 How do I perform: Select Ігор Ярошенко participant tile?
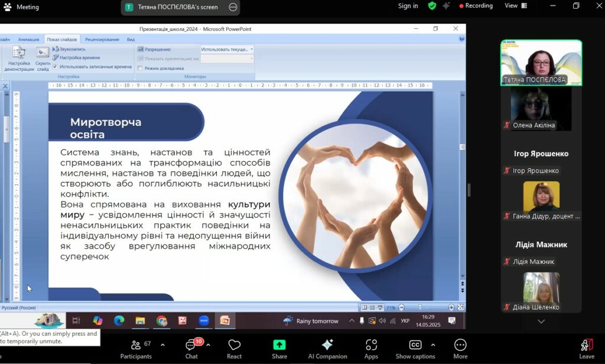pyautogui.click(x=541, y=154)
